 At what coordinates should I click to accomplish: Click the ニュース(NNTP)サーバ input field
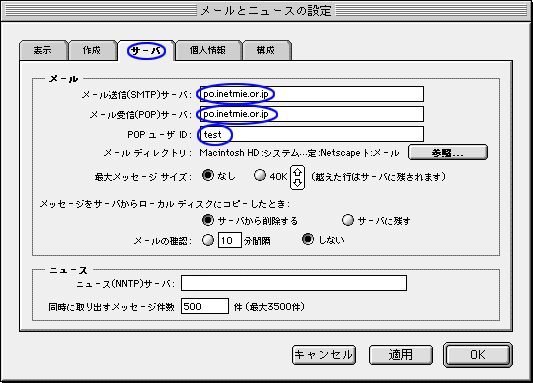click(x=294, y=283)
